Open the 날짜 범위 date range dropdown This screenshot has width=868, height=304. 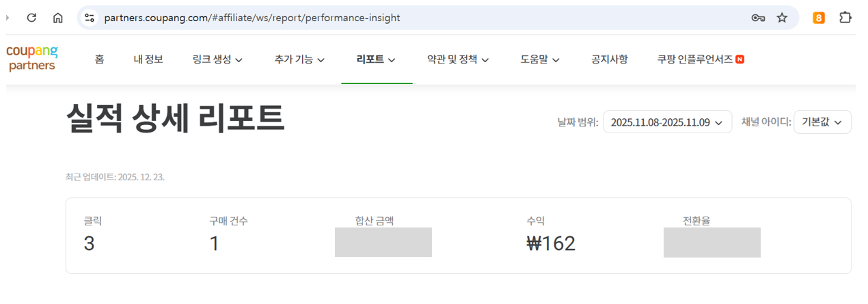(667, 122)
